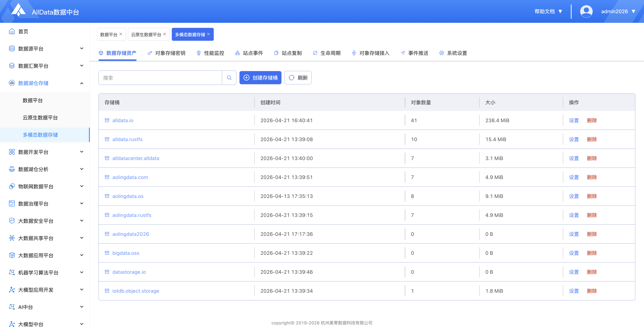Click the 数据湖仓分析 sidebar icon
The image size is (644, 329).
(x=12, y=169)
